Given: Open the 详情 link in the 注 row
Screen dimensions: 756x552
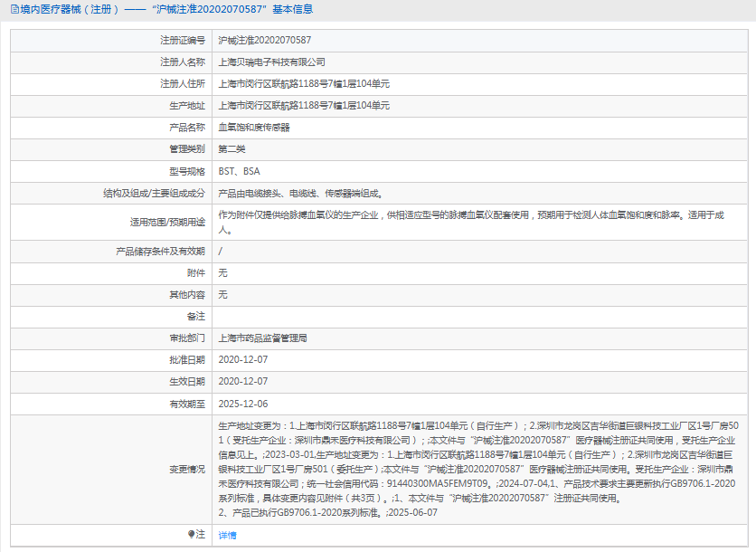Looking at the screenshot, I should click(227, 535).
